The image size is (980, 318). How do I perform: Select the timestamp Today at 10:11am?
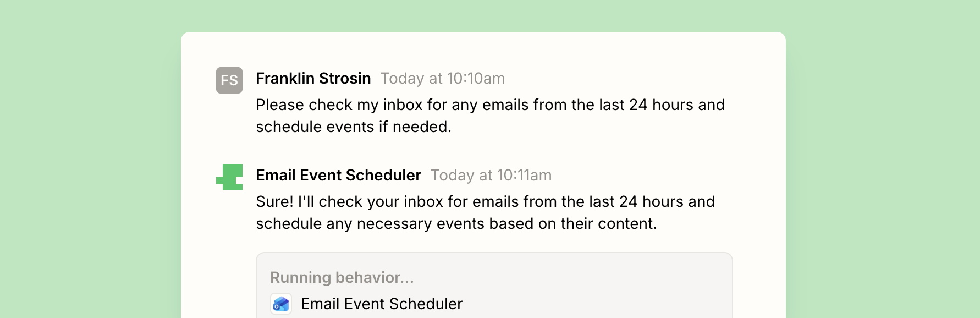[x=491, y=175]
